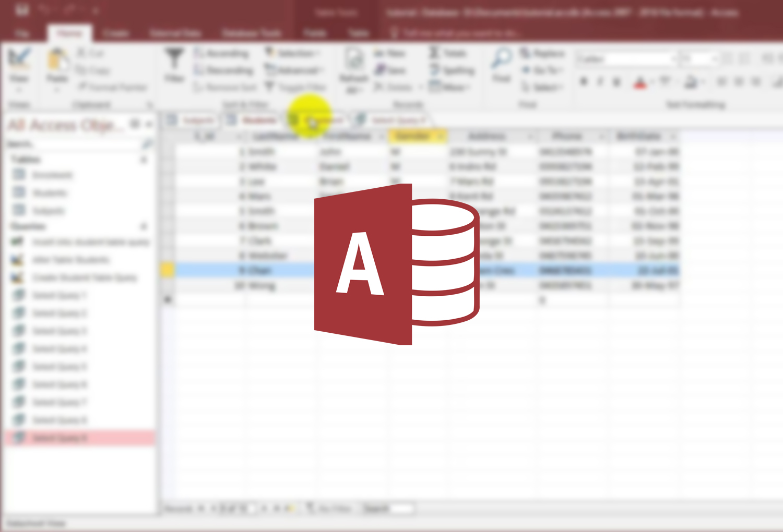Click the row selector of Chan record

click(167, 270)
